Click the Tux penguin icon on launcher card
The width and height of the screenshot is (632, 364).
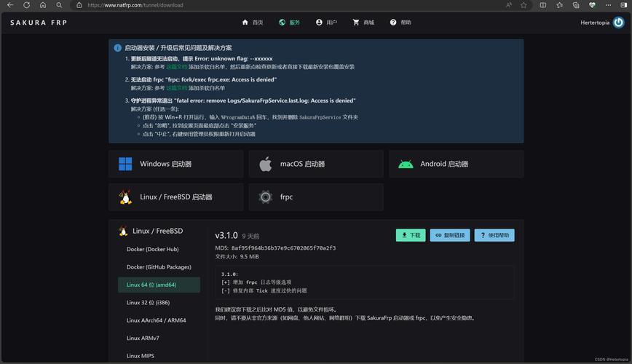[125, 197]
